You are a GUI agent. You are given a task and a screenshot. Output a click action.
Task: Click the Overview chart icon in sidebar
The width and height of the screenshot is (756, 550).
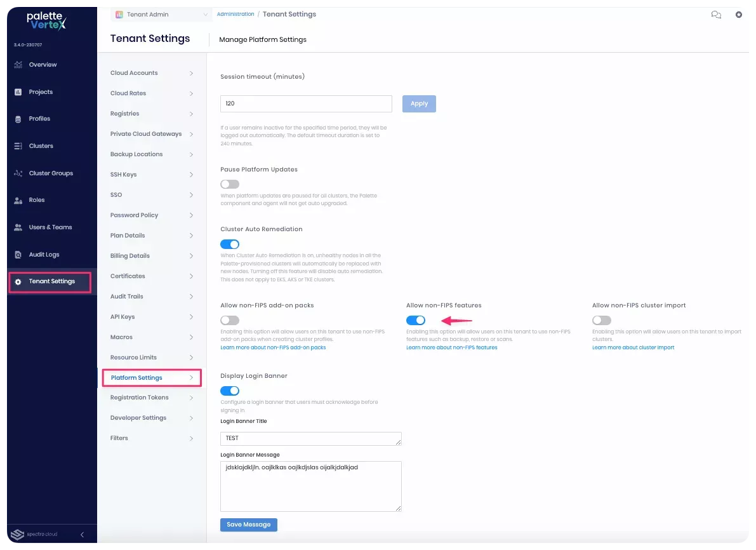18,65
